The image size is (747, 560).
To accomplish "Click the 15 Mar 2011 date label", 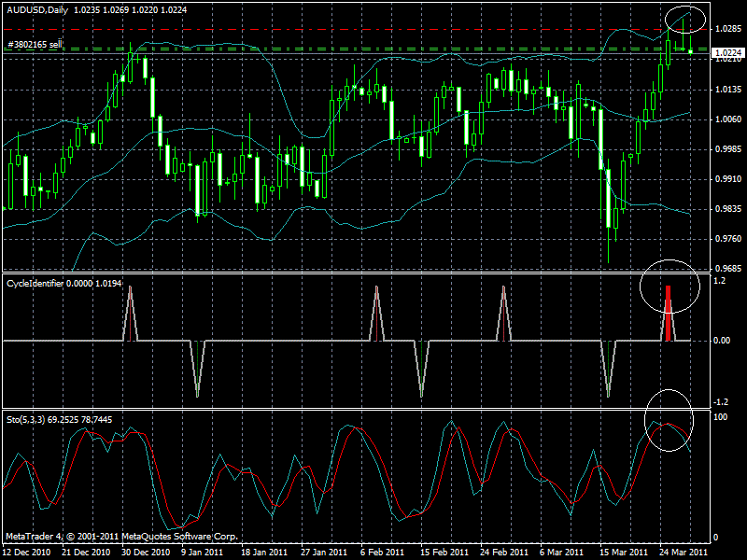I will click(x=624, y=553).
